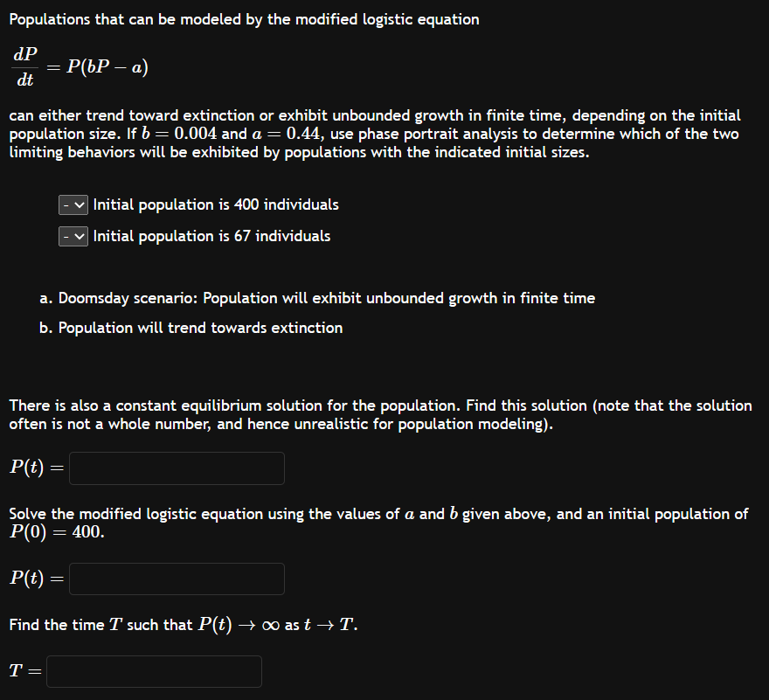Select the second P(t) answer field
This screenshot has width=769, height=700.
pyautogui.click(x=175, y=579)
